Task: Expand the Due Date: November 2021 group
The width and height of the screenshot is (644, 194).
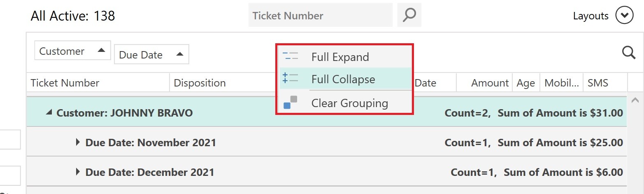Action: tap(78, 142)
